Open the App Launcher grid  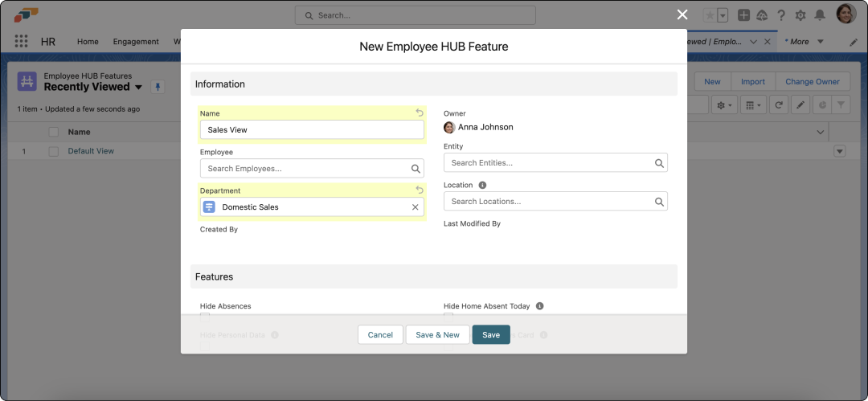pos(22,42)
